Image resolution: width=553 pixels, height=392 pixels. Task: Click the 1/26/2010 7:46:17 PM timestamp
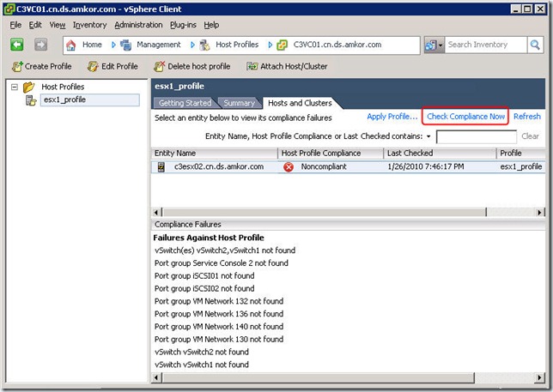425,166
